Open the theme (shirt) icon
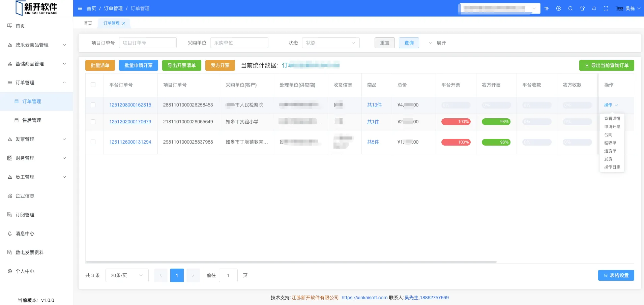The image size is (644, 305). pyautogui.click(x=582, y=8)
